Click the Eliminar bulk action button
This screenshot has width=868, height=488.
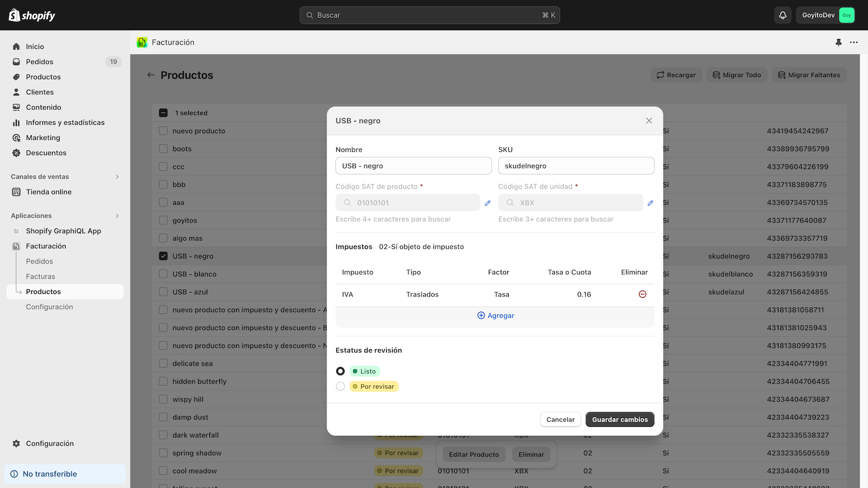pyautogui.click(x=531, y=454)
